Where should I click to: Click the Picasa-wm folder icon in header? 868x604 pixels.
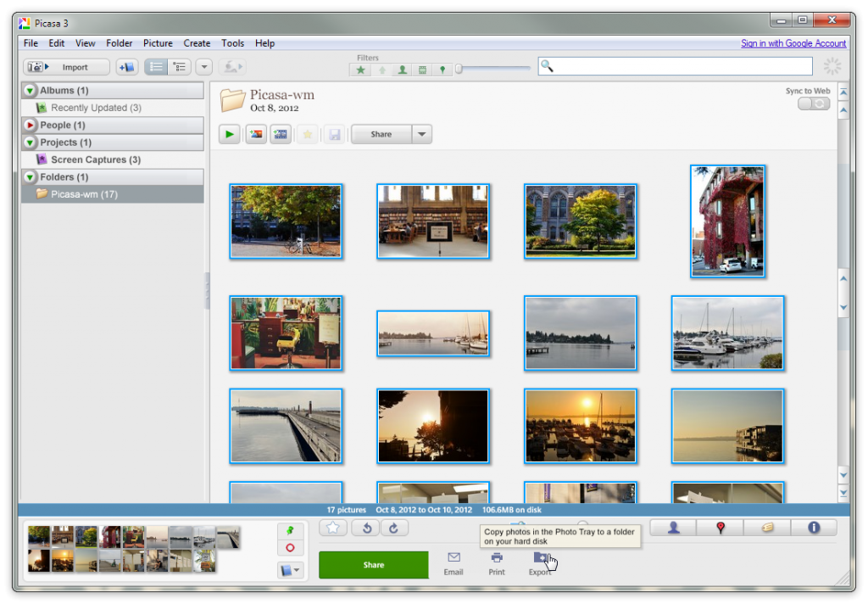click(x=232, y=100)
